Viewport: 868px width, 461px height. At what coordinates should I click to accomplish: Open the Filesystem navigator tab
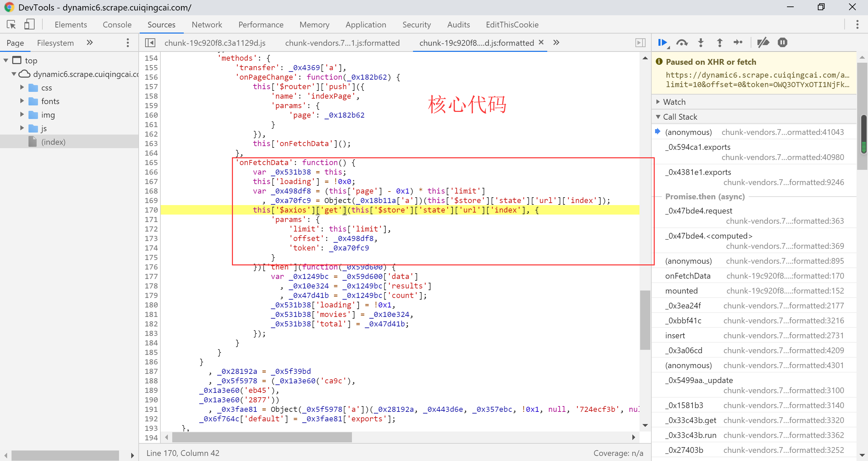(x=55, y=43)
